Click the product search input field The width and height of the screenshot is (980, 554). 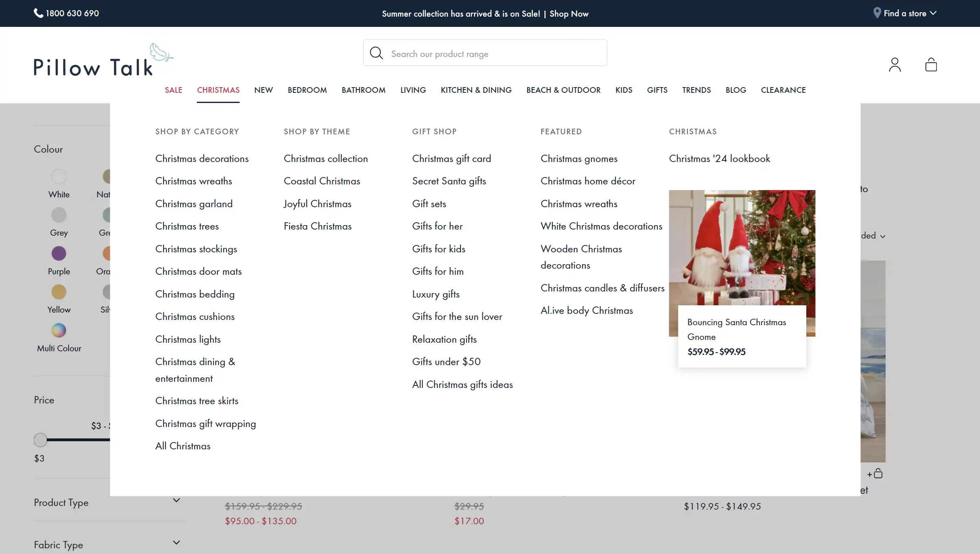(485, 53)
